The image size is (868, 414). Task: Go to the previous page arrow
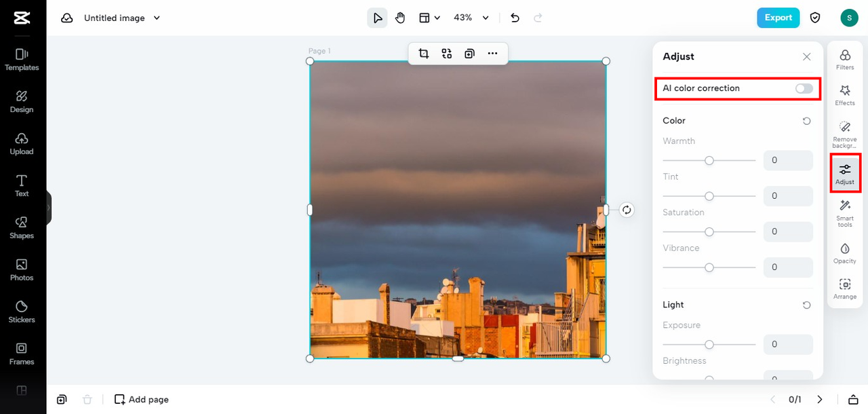pos(772,400)
